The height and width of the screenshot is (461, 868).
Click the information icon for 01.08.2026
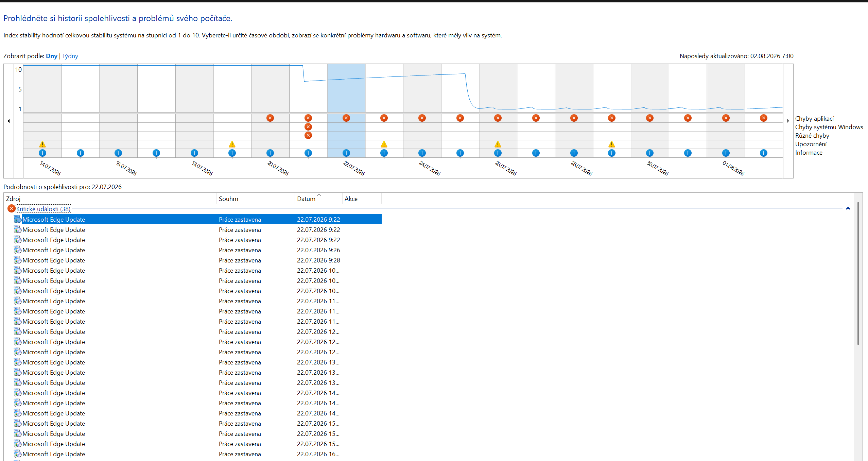click(726, 153)
